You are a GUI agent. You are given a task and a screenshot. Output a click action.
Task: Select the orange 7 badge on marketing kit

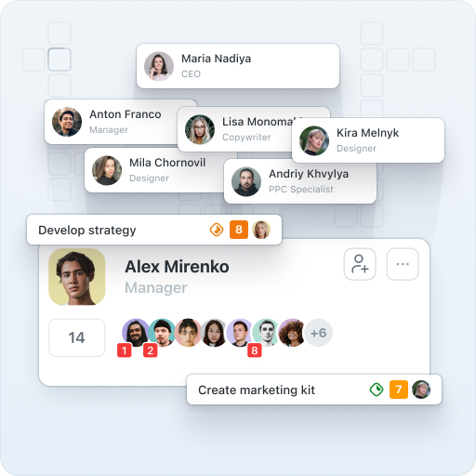[399, 390]
